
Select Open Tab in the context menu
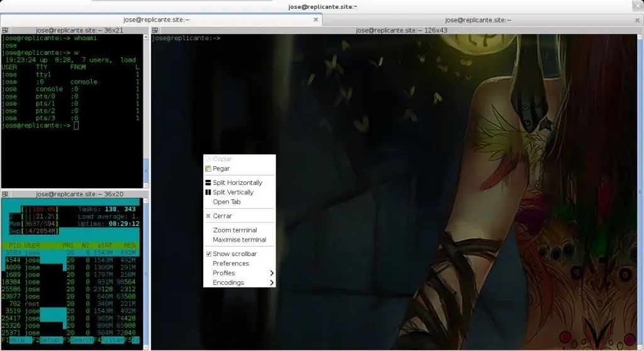pyautogui.click(x=240, y=202)
